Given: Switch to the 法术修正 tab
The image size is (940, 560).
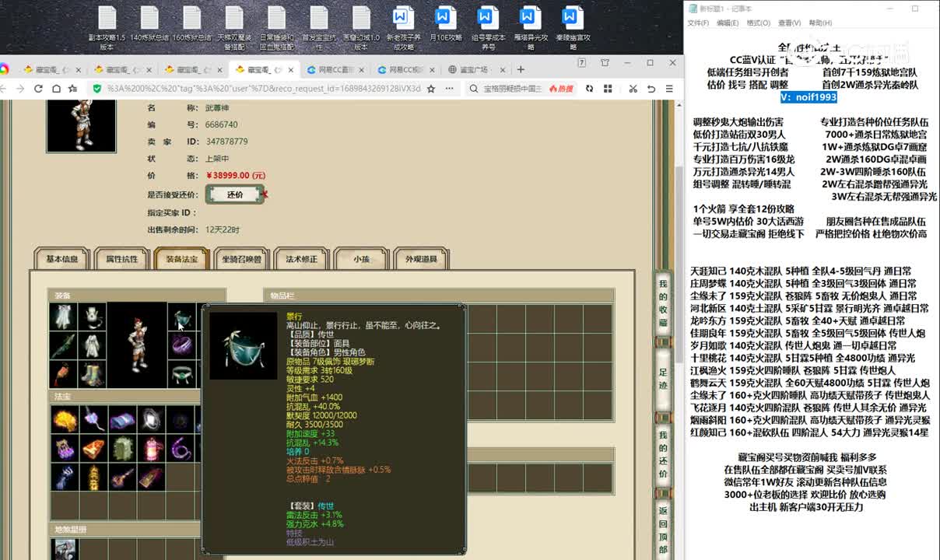Looking at the screenshot, I should (301, 259).
